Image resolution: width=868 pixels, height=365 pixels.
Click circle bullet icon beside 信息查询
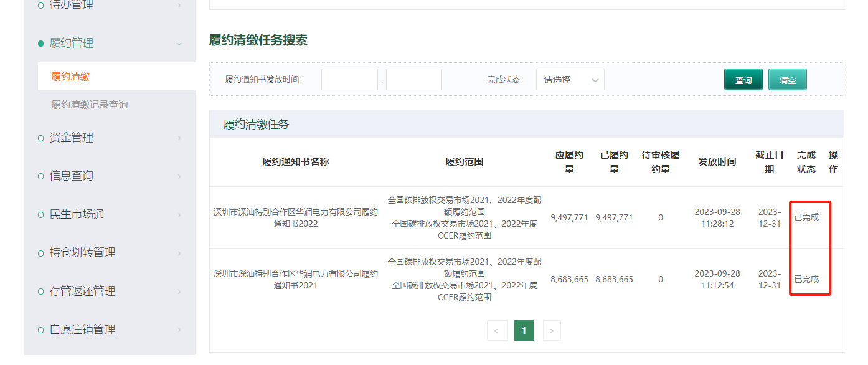(x=41, y=176)
